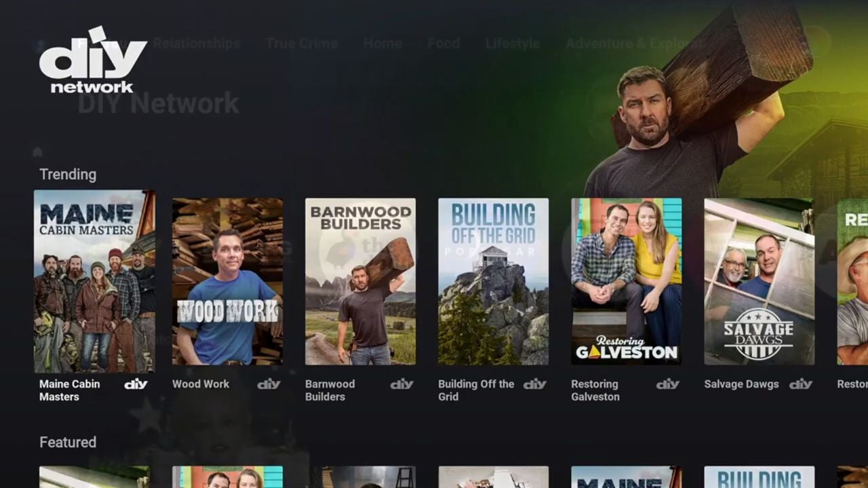Click the diy badge beside Salvage Dawgs title
Image resolution: width=868 pixels, height=488 pixels.
[800, 384]
